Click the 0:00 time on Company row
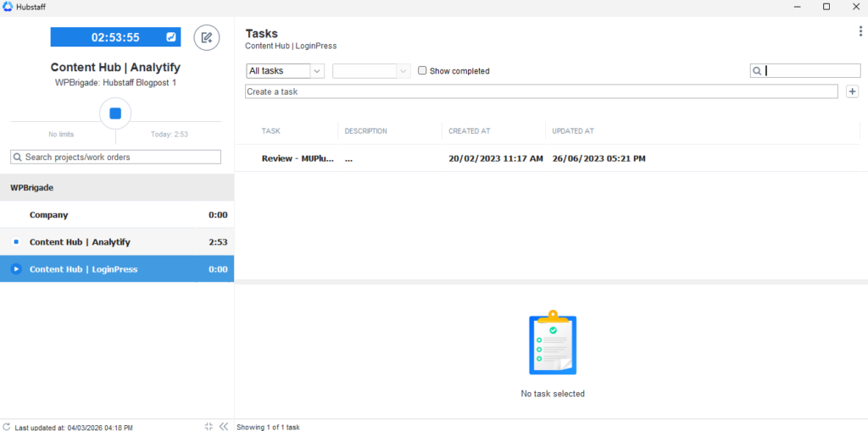This screenshot has height=431, width=868. [218, 215]
